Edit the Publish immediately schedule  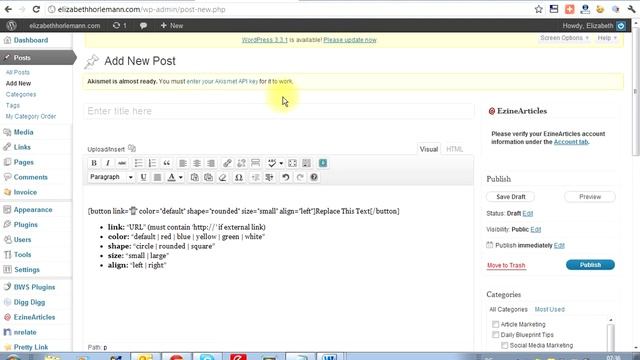(559, 245)
